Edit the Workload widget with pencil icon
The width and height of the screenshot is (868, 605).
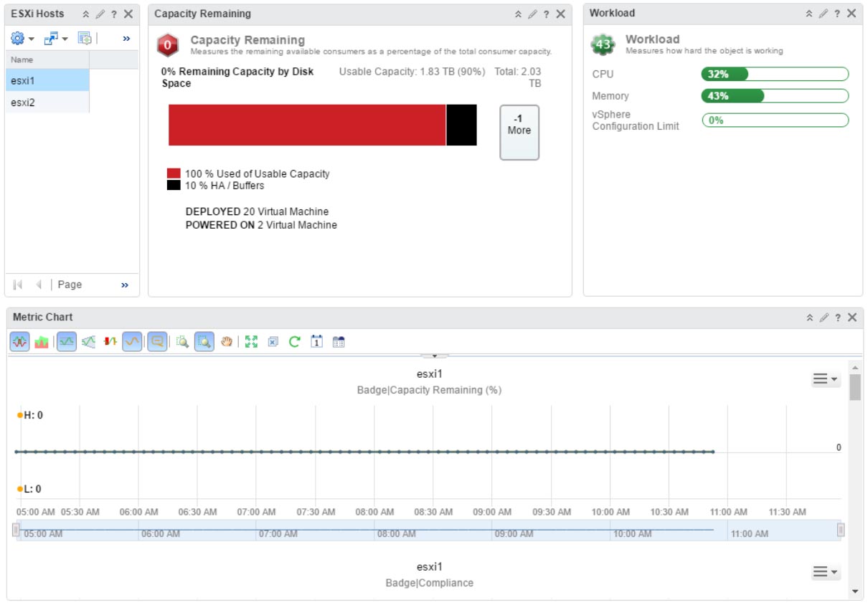[824, 13]
